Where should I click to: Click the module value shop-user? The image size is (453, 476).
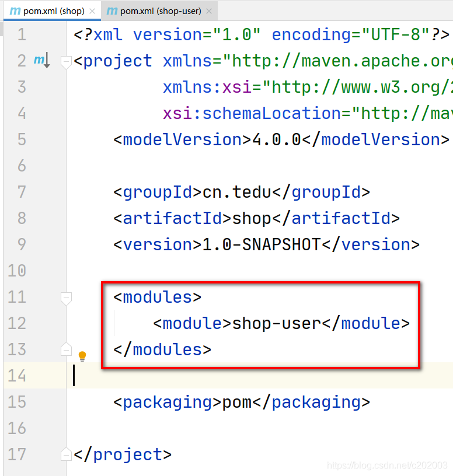[x=277, y=323]
